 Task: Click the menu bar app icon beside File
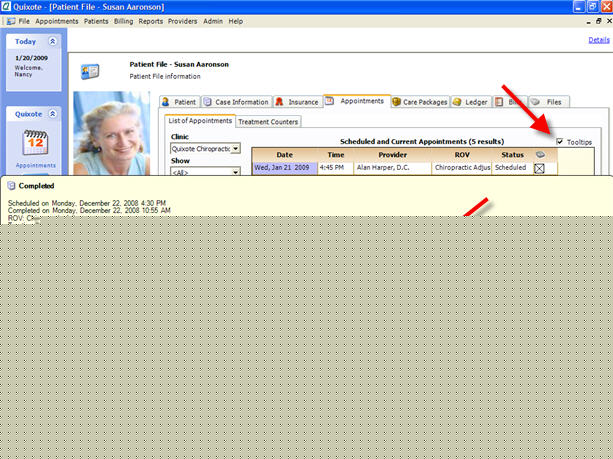coord(11,21)
